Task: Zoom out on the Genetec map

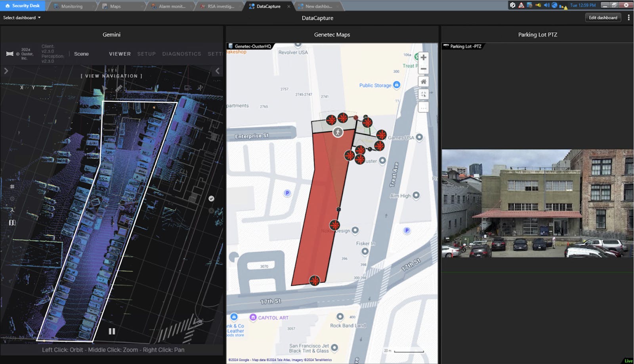Action: 423,69
